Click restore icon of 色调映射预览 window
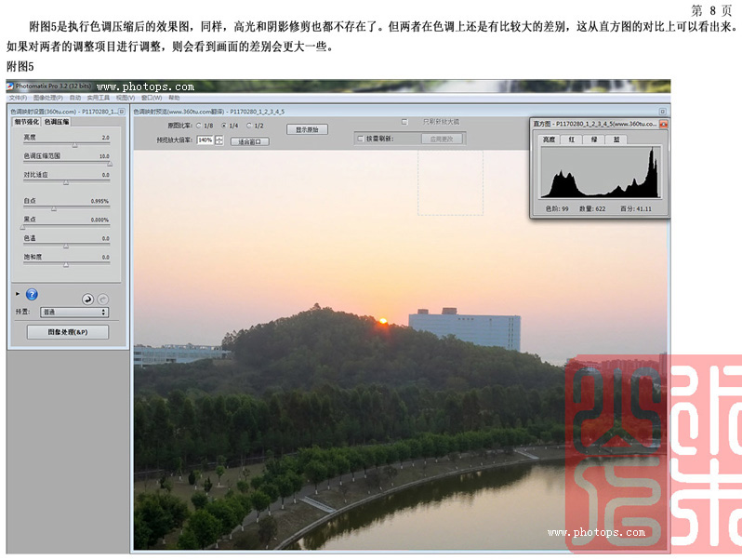This screenshot has width=742, height=560. [x=662, y=112]
